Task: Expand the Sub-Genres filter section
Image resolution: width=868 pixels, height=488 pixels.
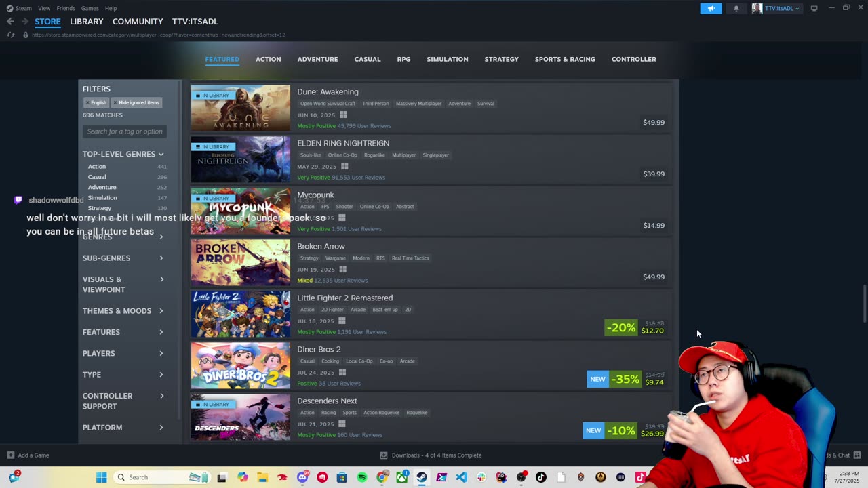Action: coord(123,258)
